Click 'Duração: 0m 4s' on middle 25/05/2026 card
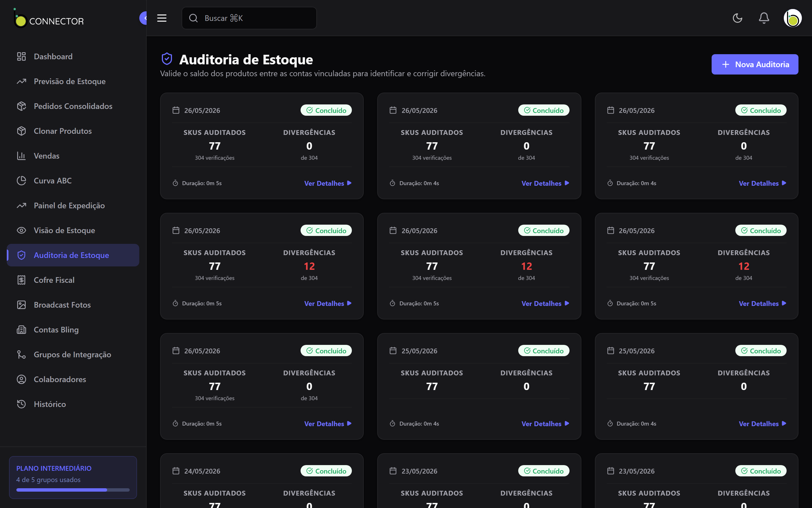This screenshot has width=812, height=508. pos(419,424)
